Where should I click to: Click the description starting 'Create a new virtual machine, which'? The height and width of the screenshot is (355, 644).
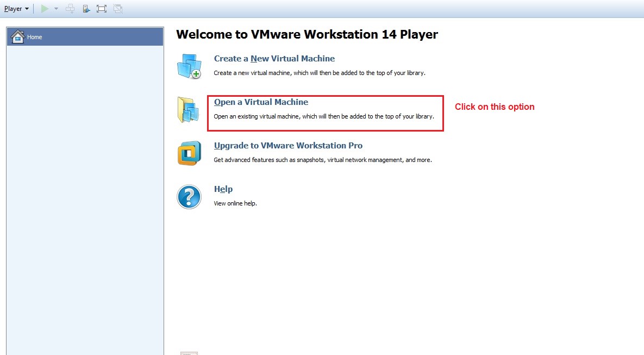[320, 73]
